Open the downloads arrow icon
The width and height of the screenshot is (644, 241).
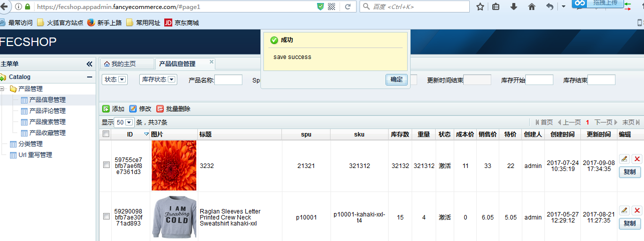click(514, 7)
